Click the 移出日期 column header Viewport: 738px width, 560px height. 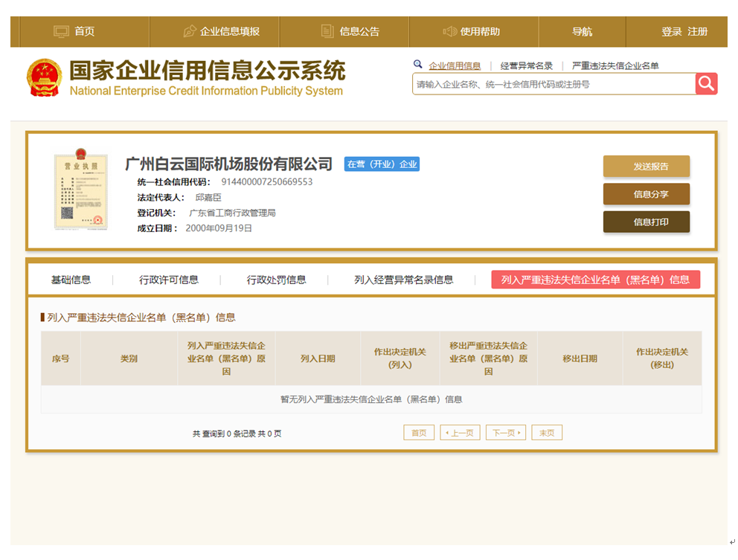(580, 358)
